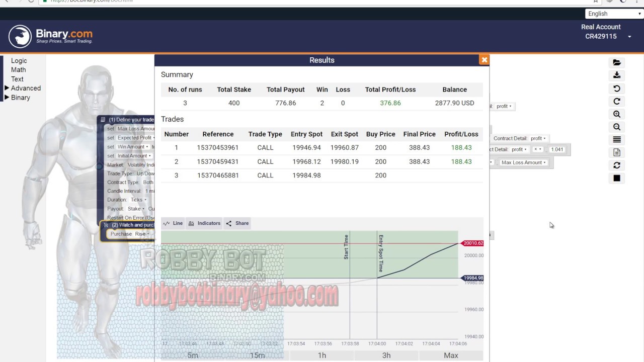Open the Duration Ticks dropdown
This screenshot has width=644, height=362.
(x=138, y=200)
